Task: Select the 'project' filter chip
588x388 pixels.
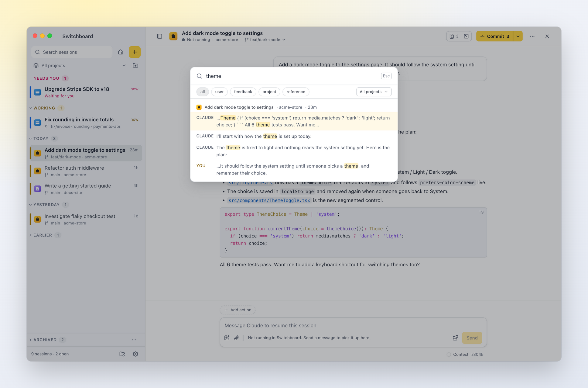Action: (x=269, y=92)
